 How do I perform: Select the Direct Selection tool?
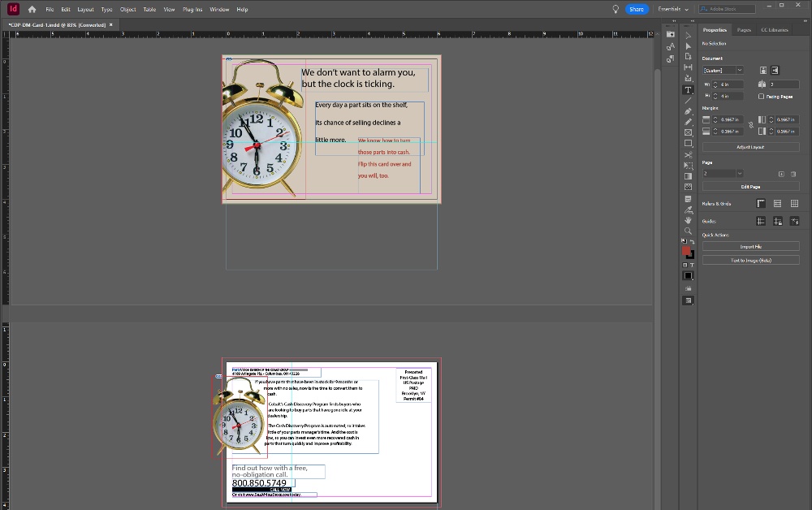[x=688, y=46]
